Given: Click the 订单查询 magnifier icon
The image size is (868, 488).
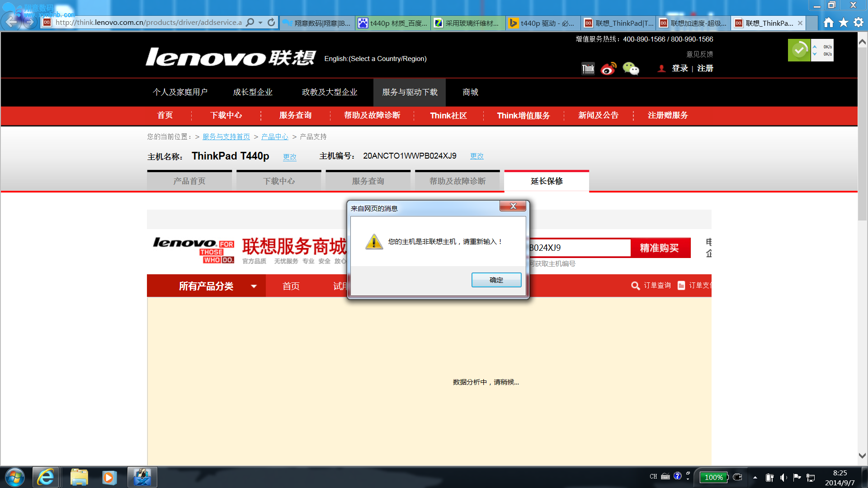Looking at the screenshot, I should pos(635,286).
